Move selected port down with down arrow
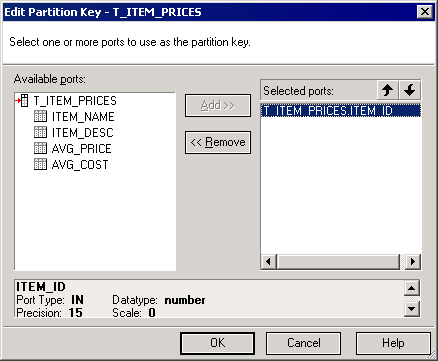438x361 pixels. pyautogui.click(x=410, y=90)
